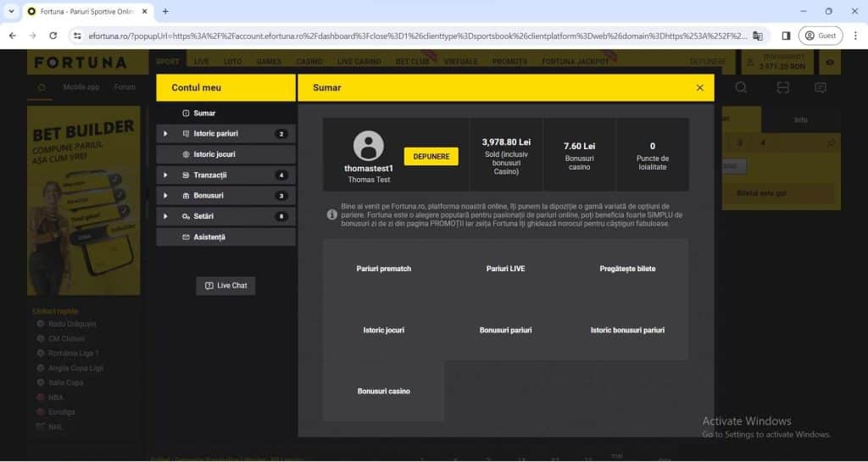Click the Istoric jocuri globe icon

tap(186, 154)
